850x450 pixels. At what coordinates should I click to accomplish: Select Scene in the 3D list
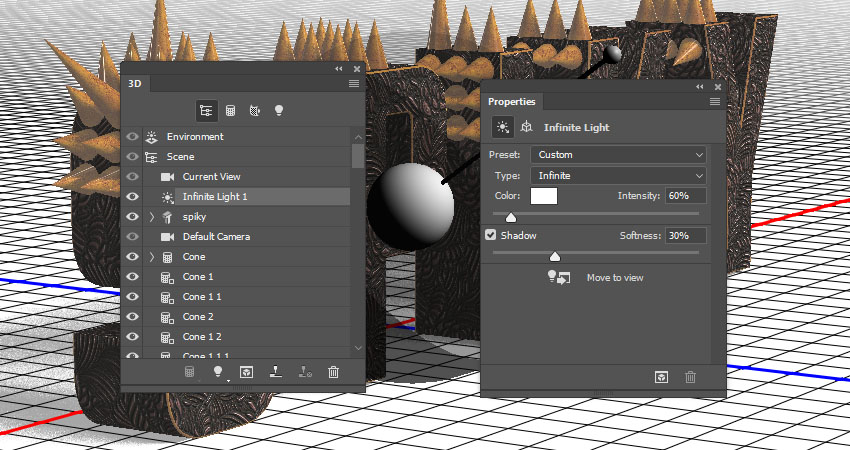point(247,157)
